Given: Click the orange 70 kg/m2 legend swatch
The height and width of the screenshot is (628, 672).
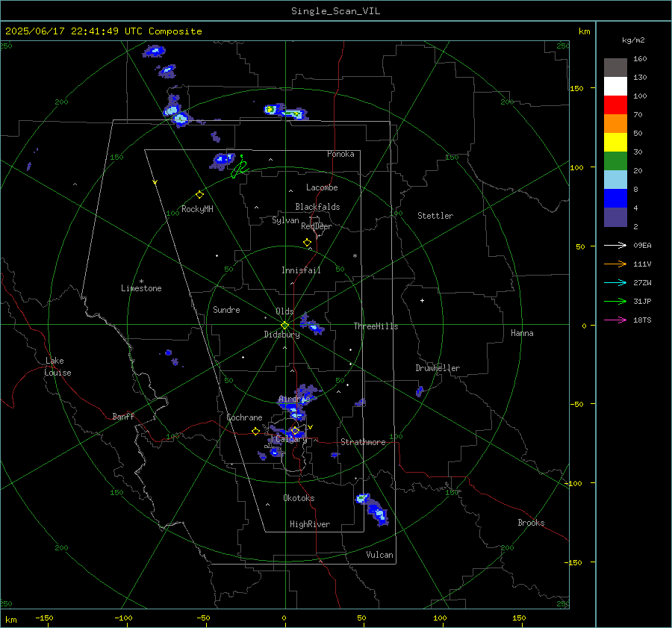Looking at the screenshot, I should tap(615, 124).
